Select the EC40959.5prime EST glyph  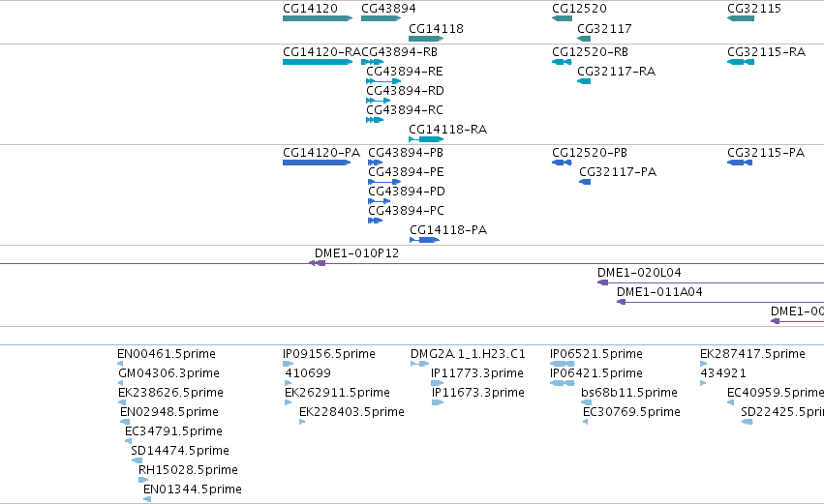point(730,402)
